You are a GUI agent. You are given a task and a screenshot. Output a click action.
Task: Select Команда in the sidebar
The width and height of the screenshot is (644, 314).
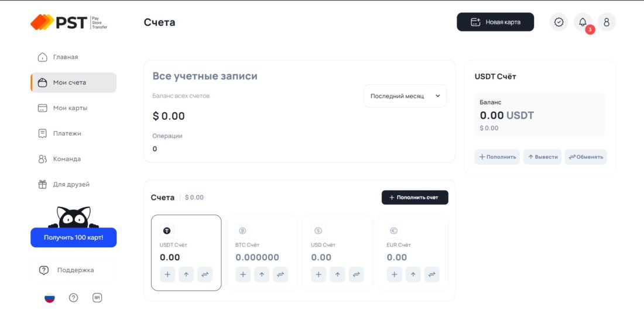pos(67,159)
